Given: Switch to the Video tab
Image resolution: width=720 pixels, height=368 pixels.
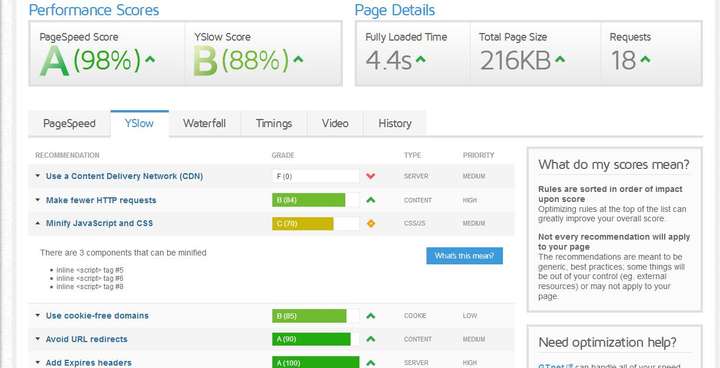Looking at the screenshot, I should point(335,124).
